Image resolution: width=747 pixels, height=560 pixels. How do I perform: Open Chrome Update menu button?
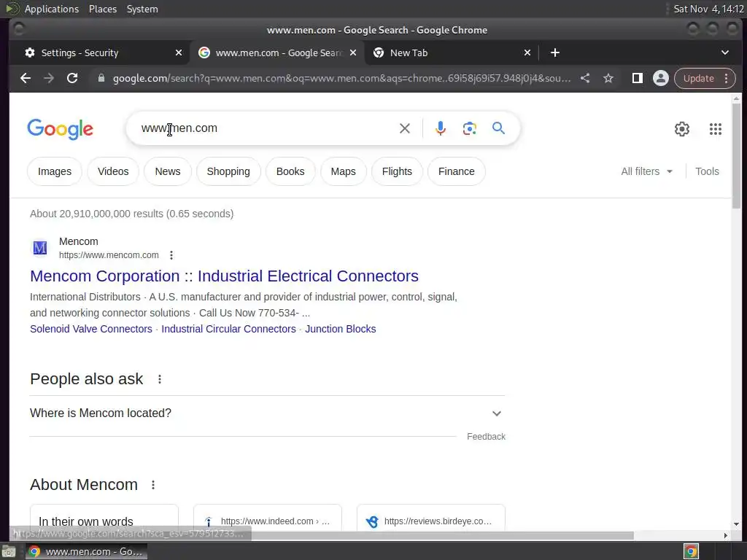pos(705,78)
